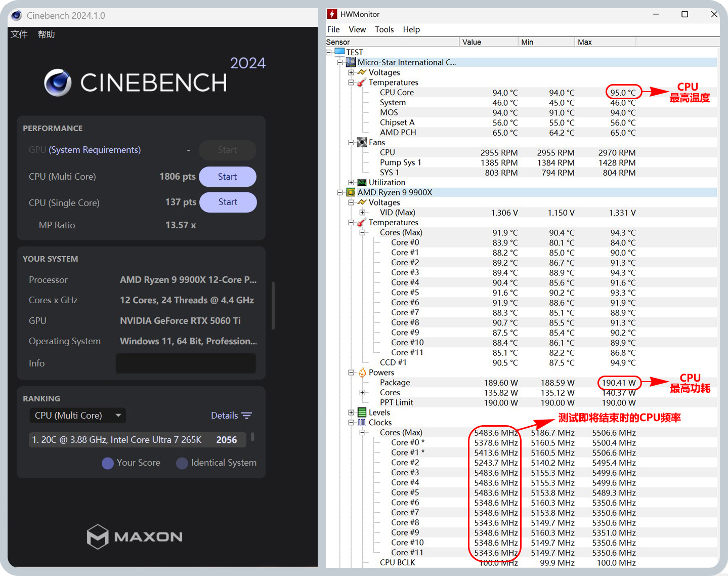The image size is (728, 576).
Task: Click the computer icon beside TEST
Action: pyautogui.click(x=339, y=52)
